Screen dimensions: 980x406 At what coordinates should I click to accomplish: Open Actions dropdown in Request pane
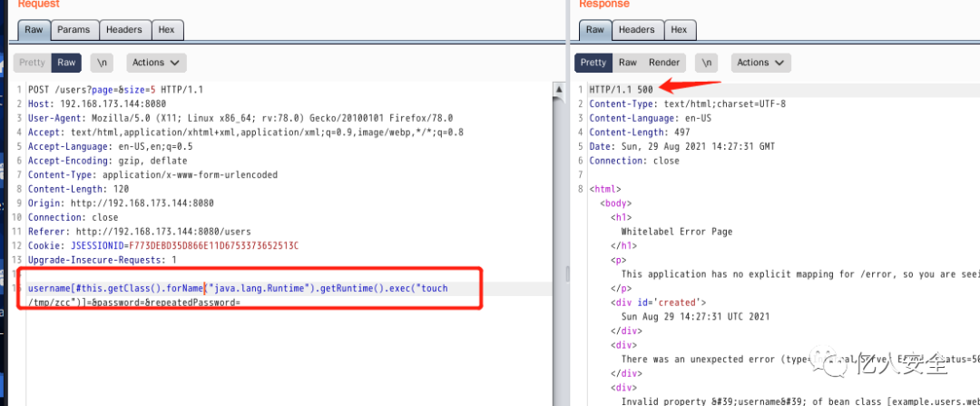pos(156,63)
